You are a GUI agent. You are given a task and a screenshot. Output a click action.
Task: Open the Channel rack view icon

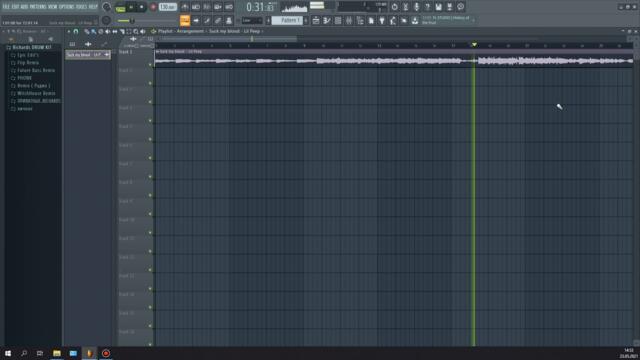point(338,20)
